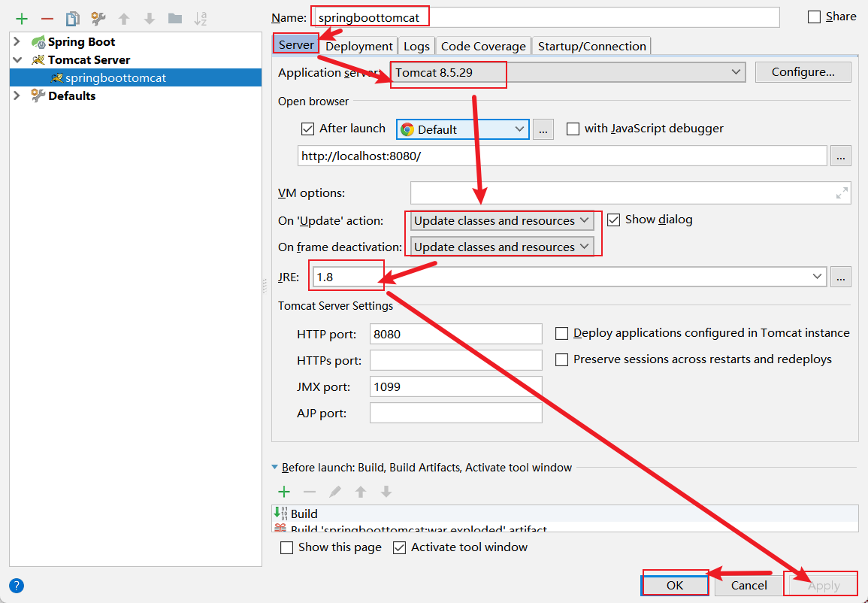Open the JRE dropdown arrow

(x=817, y=277)
